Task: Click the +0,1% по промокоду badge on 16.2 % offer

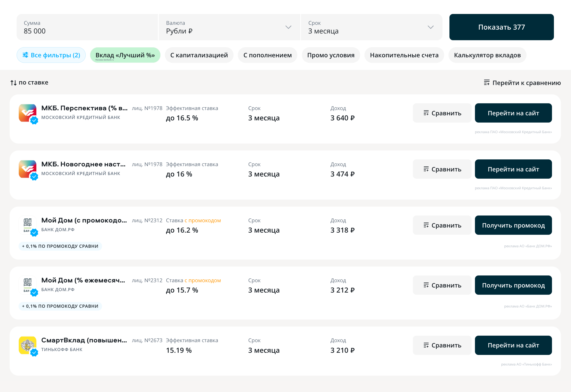Action: tap(60, 246)
